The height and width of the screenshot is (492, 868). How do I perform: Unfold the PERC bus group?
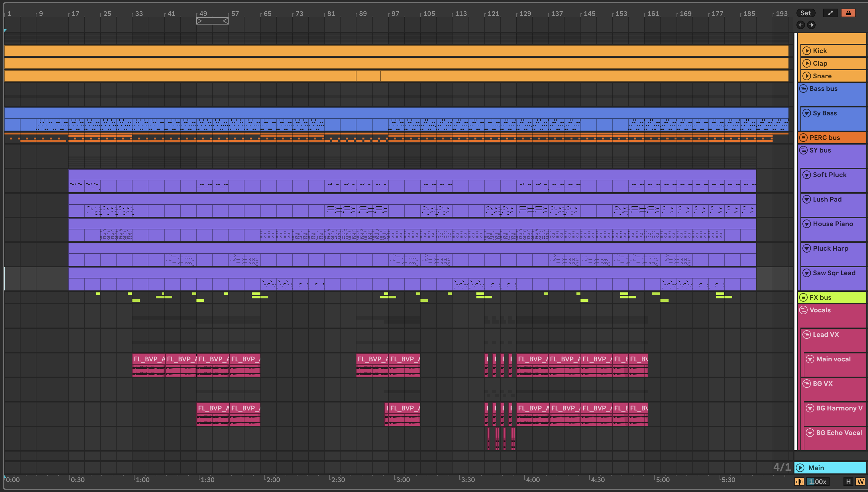click(x=803, y=138)
